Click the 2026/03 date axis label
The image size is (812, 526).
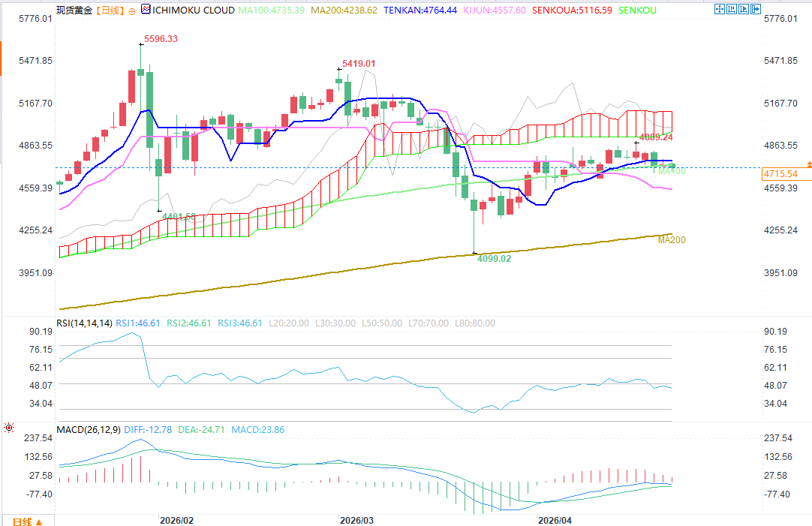coord(356,520)
